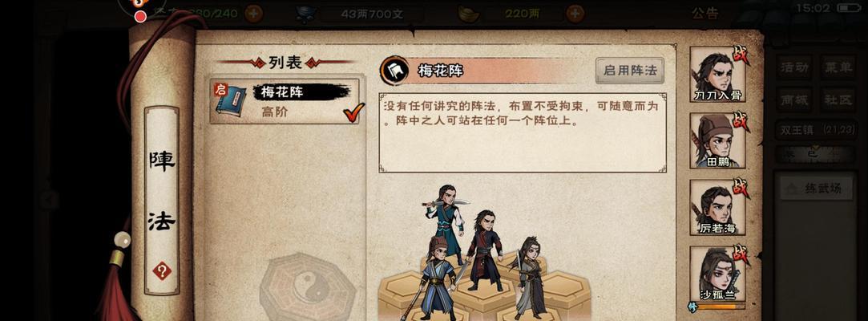Image resolution: width=868 pixels, height=321 pixels.
Task: Select the 沙孤兰 character portrait
Action: (x=717, y=274)
